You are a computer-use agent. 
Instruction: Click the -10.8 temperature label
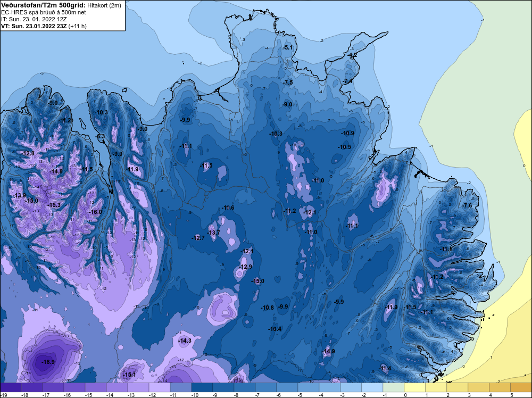tap(267, 308)
